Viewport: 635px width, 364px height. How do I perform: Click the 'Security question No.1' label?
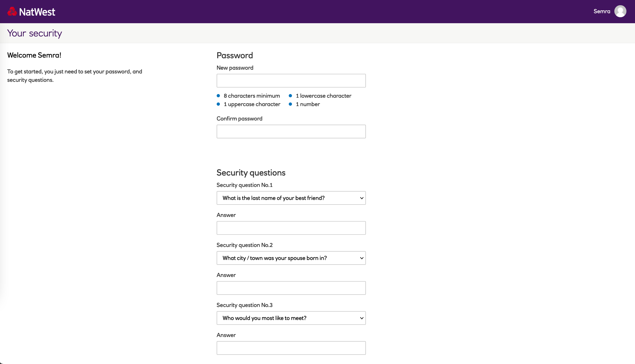click(x=244, y=185)
